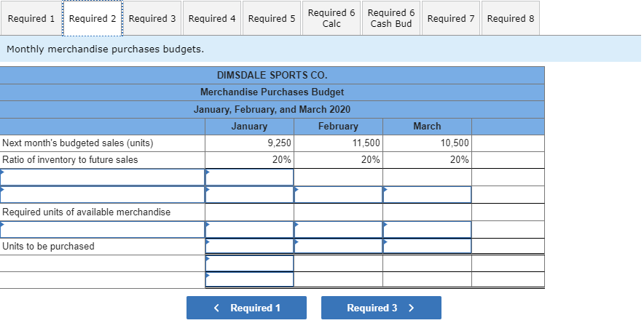
Task: Click the January column header
Action: coord(249,127)
